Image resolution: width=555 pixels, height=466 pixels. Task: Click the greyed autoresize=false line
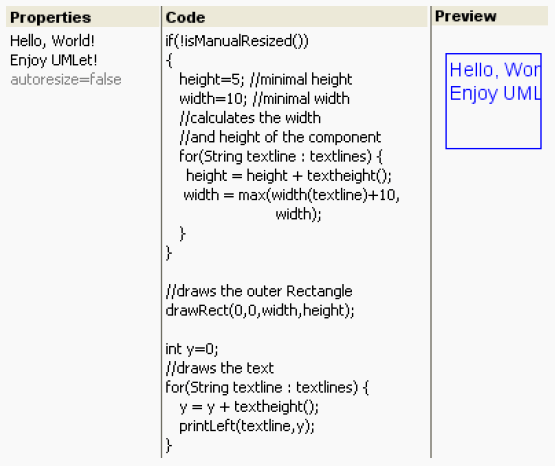[66, 79]
